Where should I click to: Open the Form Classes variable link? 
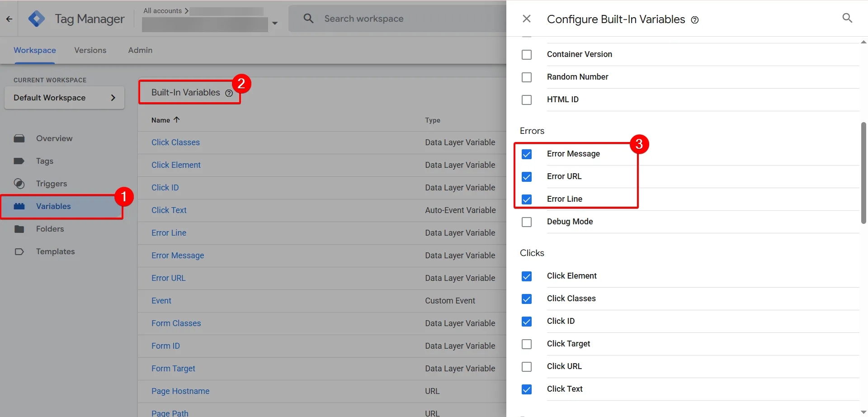pyautogui.click(x=176, y=323)
